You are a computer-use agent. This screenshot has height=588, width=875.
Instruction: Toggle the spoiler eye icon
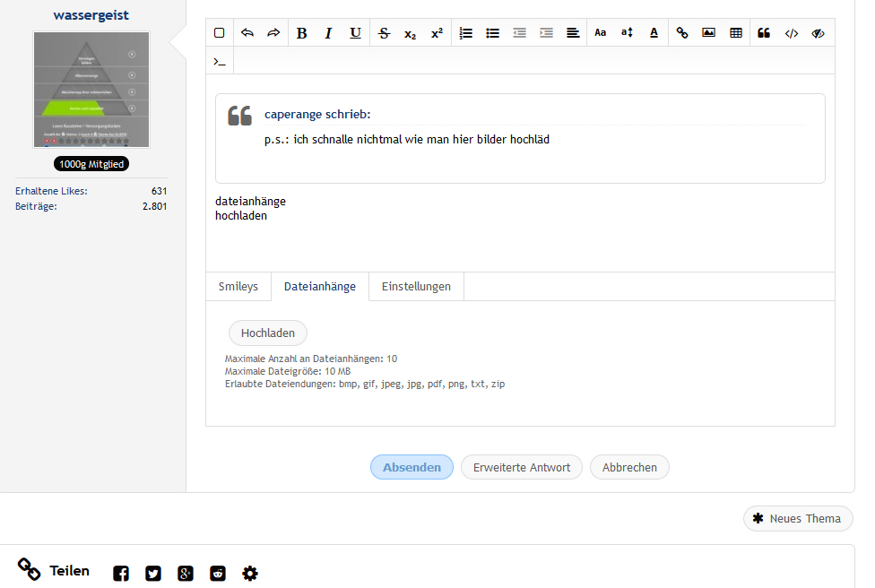point(818,33)
